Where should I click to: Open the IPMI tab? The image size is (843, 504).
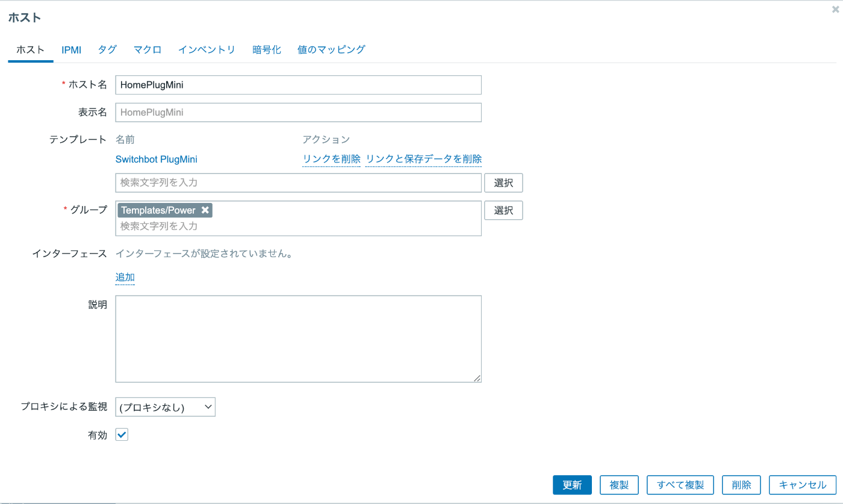point(71,50)
